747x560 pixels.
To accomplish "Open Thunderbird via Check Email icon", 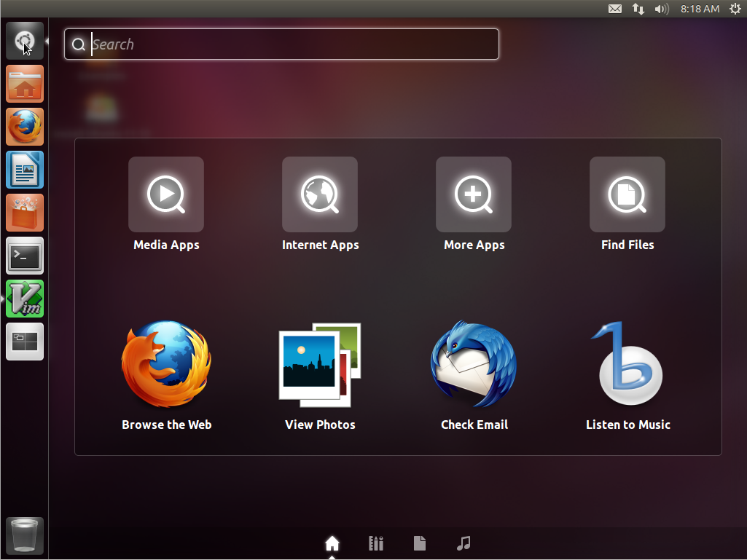I will point(474,364).
